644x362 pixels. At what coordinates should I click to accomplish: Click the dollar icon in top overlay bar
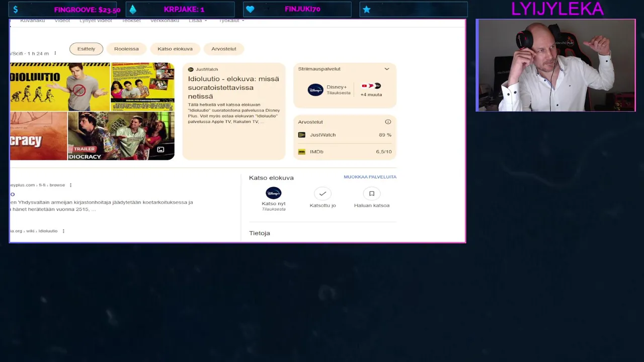[16, 9]
